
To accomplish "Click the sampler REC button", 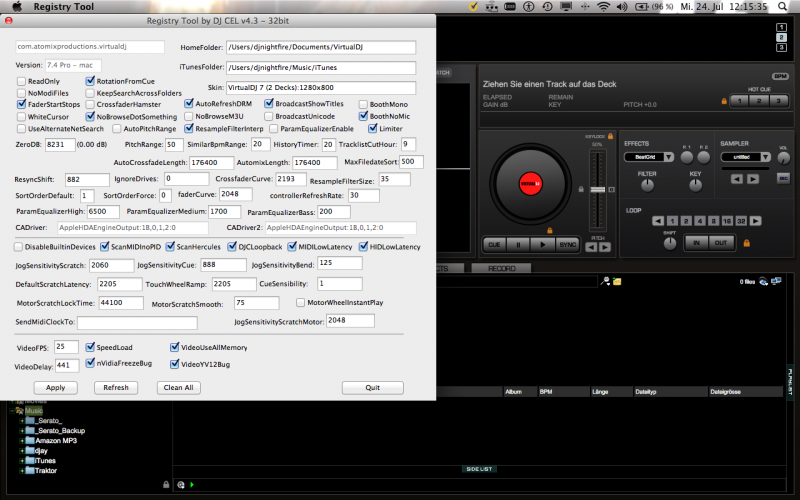I will (x=783, y=178).
